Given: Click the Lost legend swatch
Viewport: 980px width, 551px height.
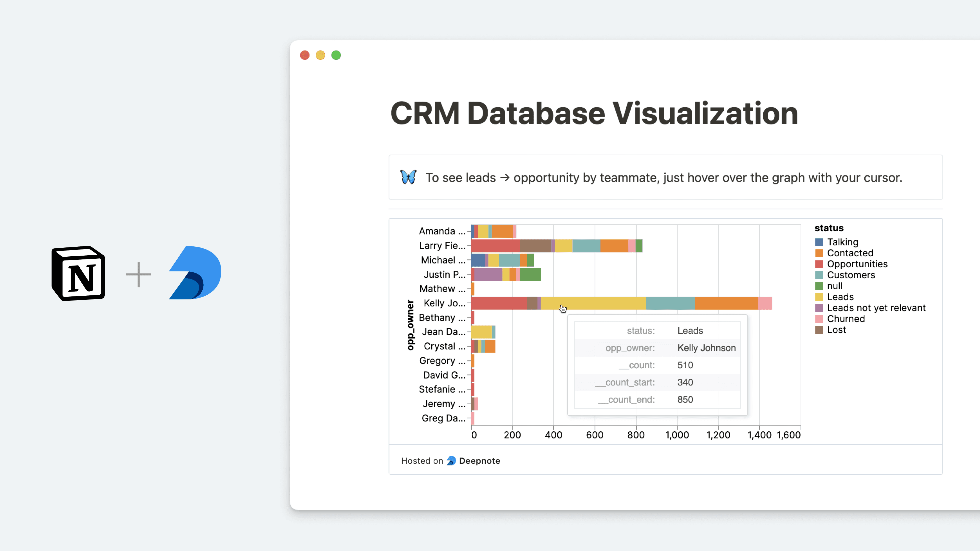Looking at the screenshot, I should [x=819, y=330].
